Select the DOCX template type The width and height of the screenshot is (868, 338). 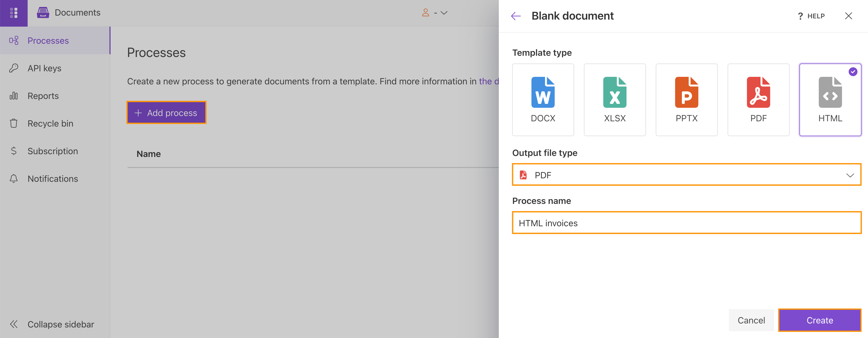click(543, 100)
